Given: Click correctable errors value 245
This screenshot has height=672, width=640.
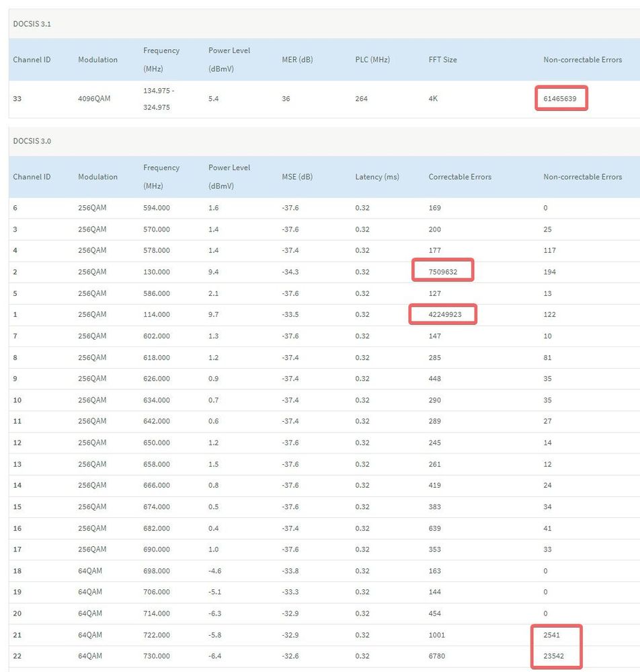Looking at the screenshot, I should (434, 443).
